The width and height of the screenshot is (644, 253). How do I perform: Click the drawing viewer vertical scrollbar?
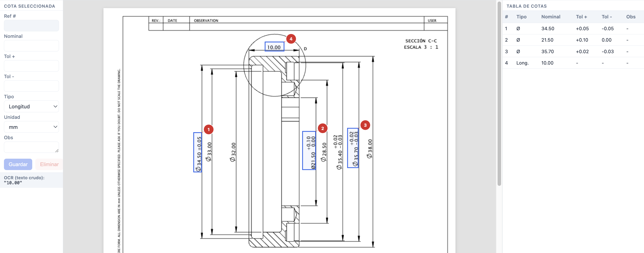[x=499, y=94]
